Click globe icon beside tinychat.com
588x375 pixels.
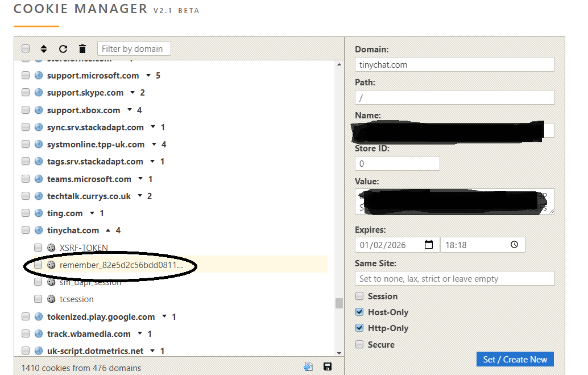click(39, 230)
